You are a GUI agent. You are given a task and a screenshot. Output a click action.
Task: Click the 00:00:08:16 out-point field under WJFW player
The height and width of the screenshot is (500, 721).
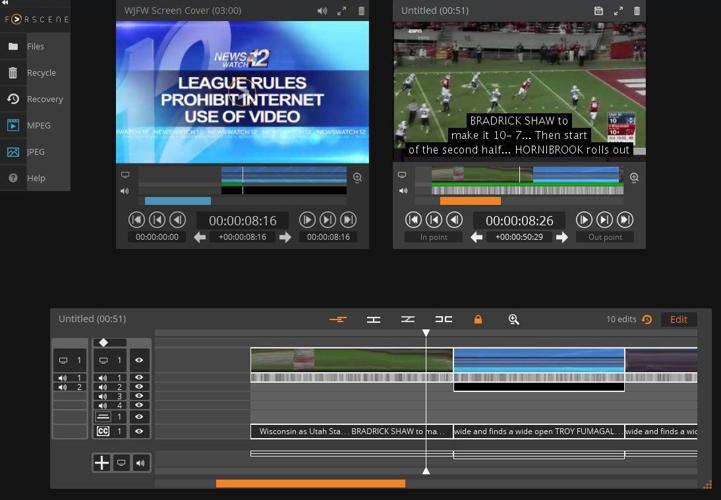tap(328, 237)
